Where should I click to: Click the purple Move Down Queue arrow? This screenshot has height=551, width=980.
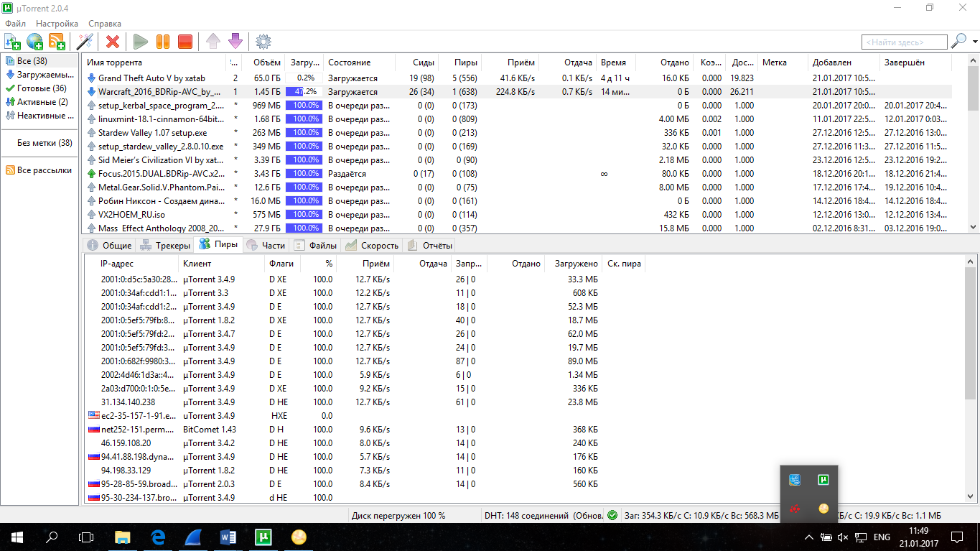[x=235, y=42]
